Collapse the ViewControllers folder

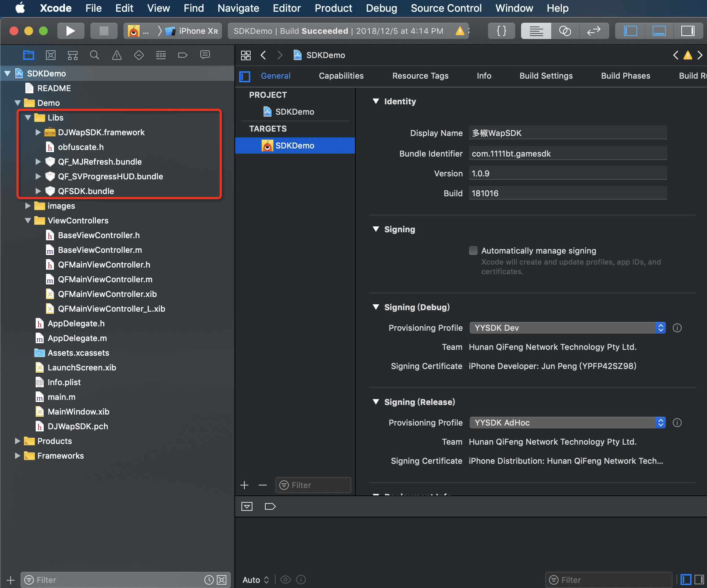[x=28, y=220]
